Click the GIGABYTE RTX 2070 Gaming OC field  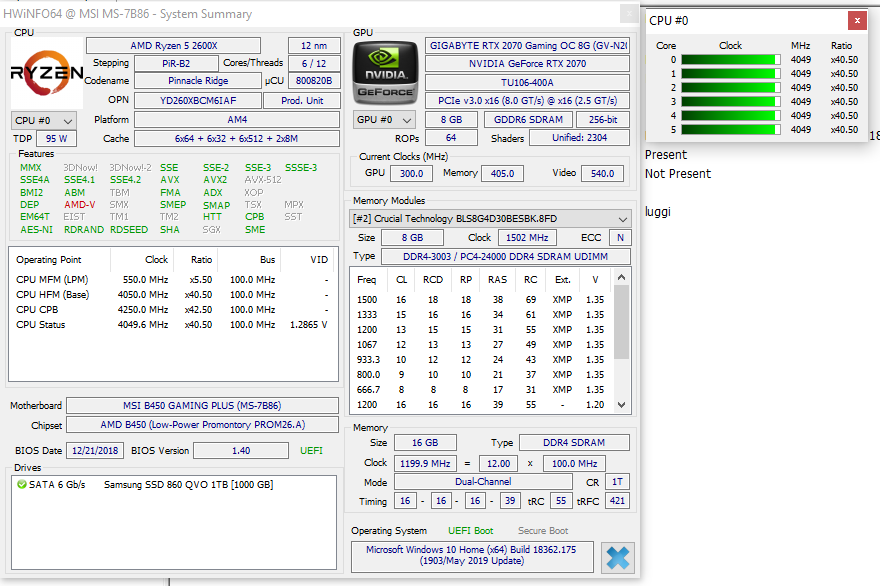coord(528,45)
